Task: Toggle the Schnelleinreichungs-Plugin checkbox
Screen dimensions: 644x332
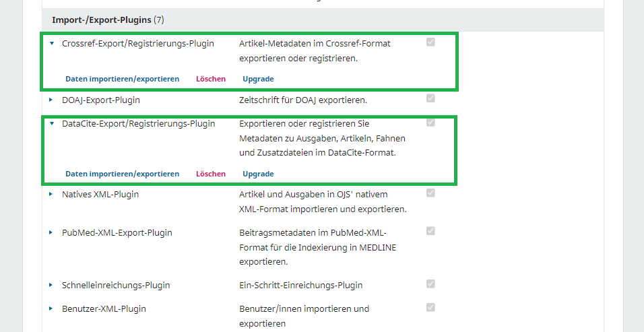Action: coord(430,284)
